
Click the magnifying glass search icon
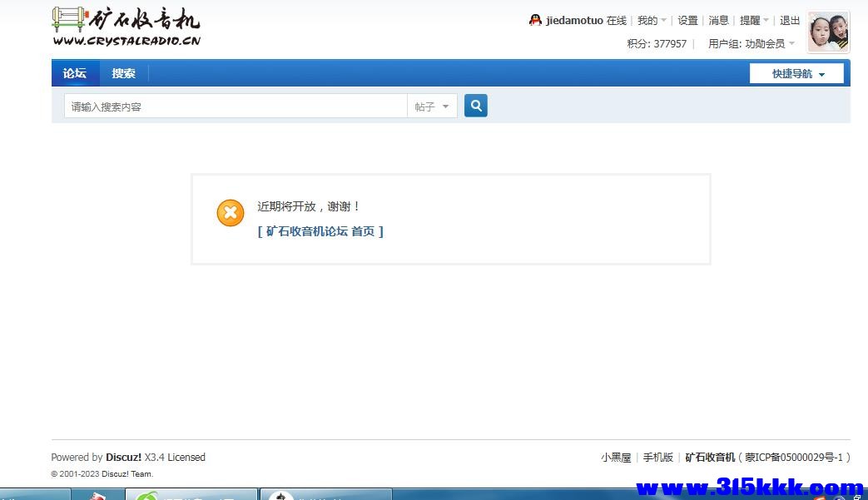[x=475, y=106]
